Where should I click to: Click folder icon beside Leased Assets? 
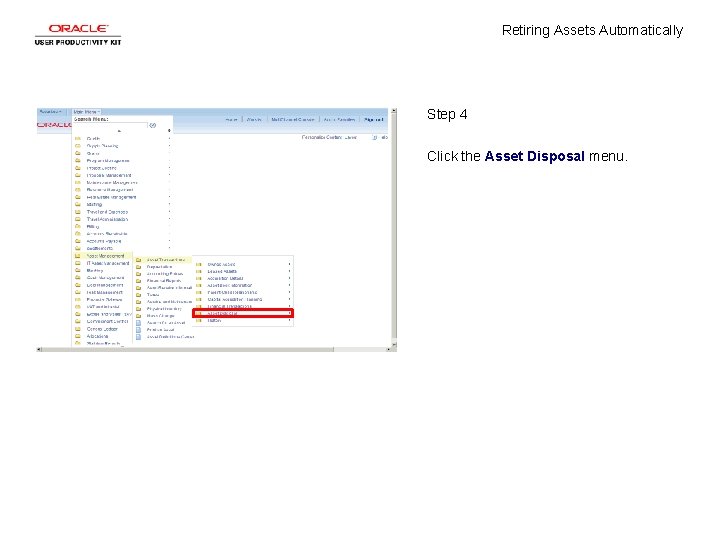199,271
